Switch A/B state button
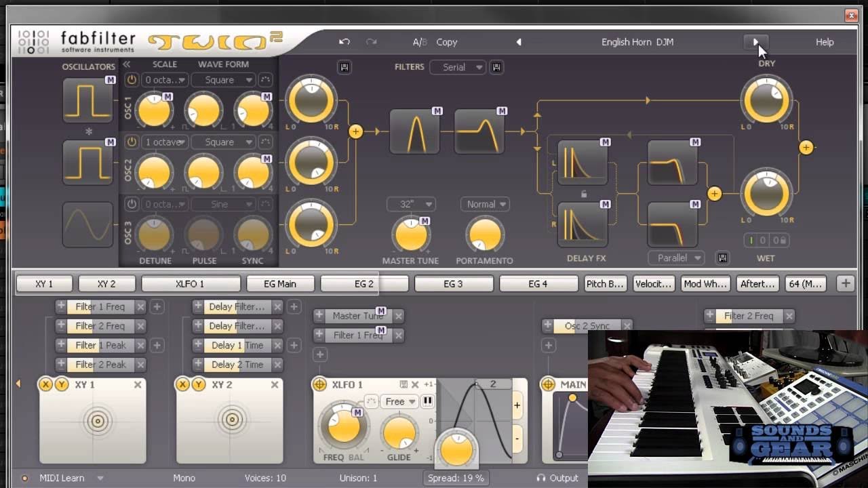Image resolution: width=868 pixels, height=488 pixels. [x=420, y=42]
